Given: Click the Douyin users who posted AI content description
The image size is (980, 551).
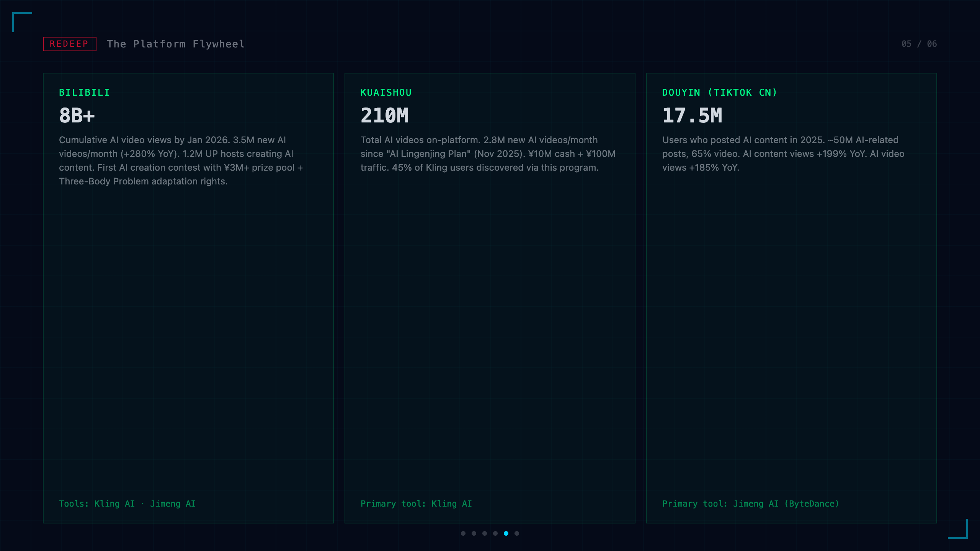Looking at the screenshot, I should click(x=783, y=154).
